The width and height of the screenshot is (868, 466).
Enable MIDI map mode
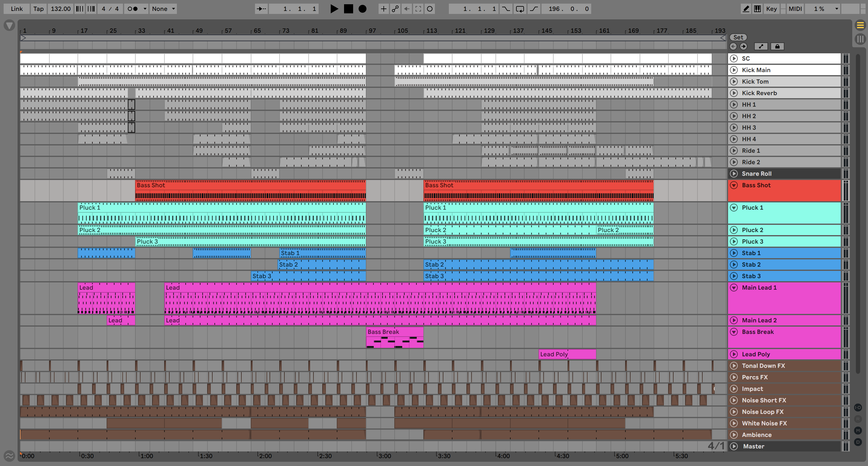[x=795, y=9]
